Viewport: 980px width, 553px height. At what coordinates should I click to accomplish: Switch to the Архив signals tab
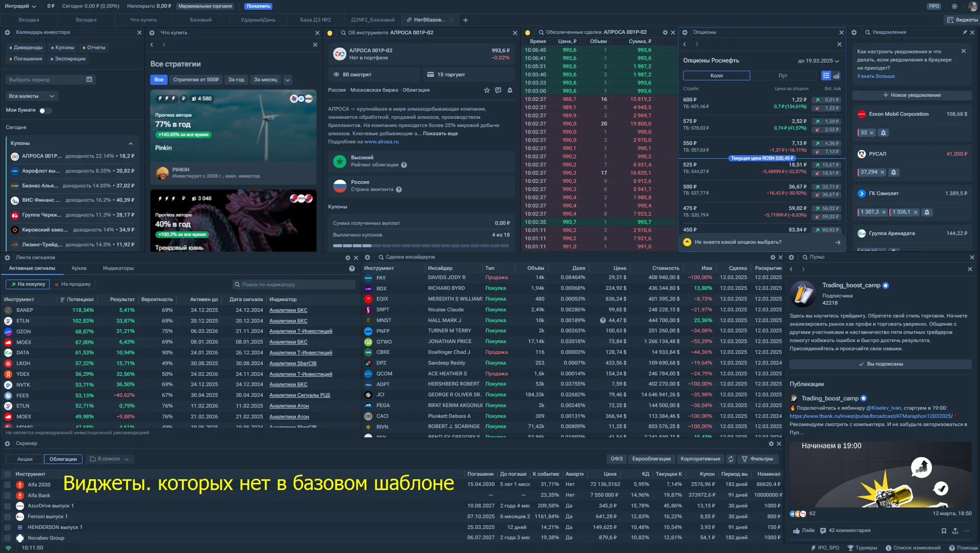[x=79, y=268]
